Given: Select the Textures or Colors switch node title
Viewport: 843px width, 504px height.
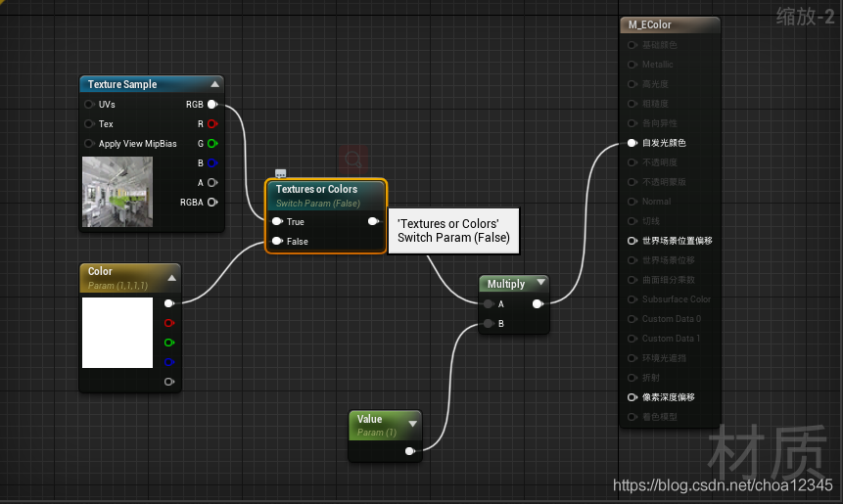Looking at the screenshot, I should 316,189.
